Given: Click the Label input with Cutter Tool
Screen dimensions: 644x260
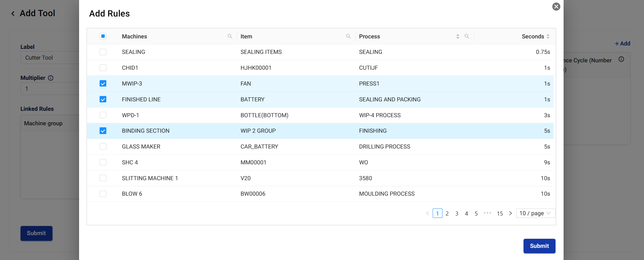Looking at the screenshot, I should tap(50, 58).
